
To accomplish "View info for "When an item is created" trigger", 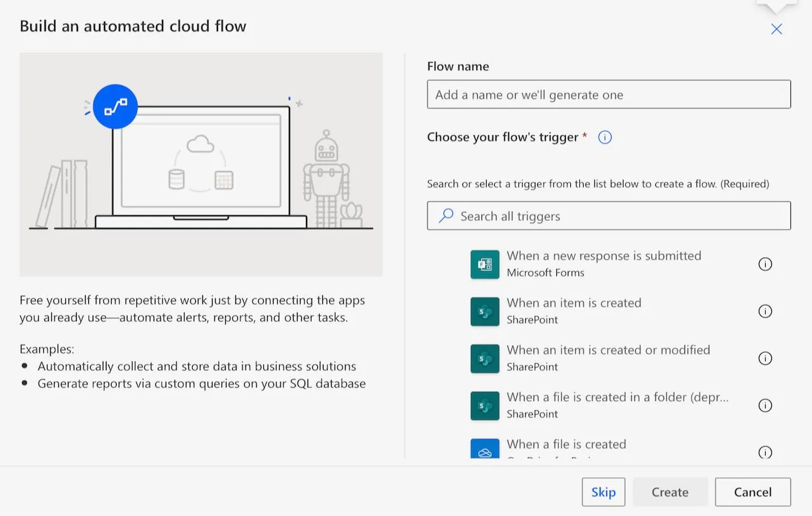I will click(x=765, y=311).
